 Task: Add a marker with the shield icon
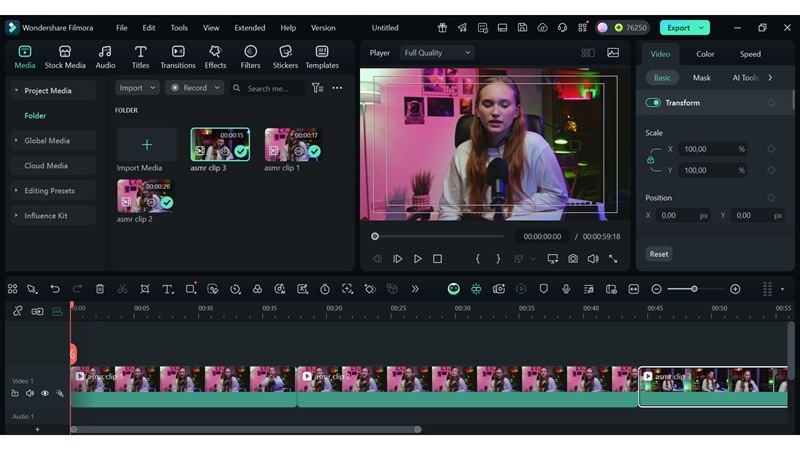(x=543, y=289)
